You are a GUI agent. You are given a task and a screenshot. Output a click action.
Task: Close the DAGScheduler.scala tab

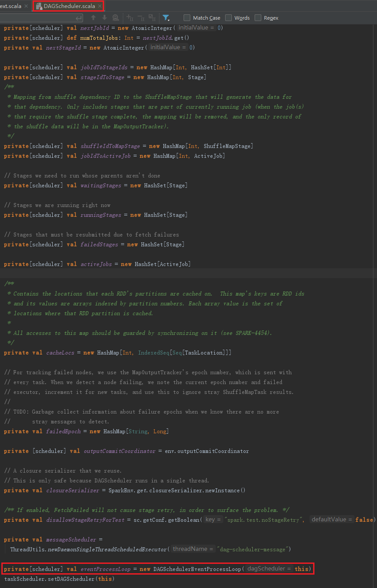(x=100, y=6)
